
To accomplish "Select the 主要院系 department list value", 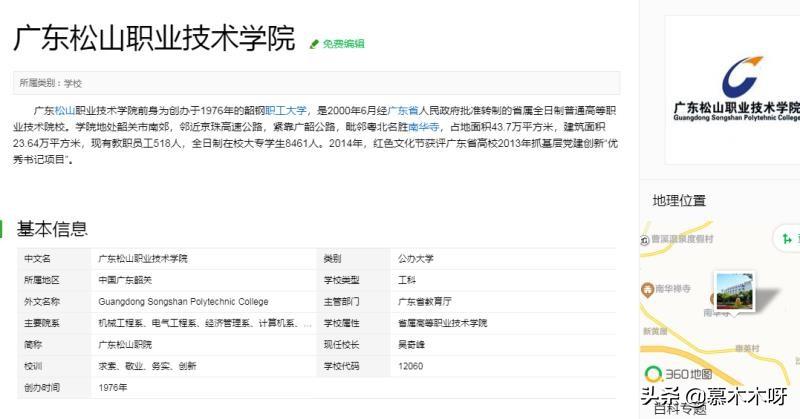I will [205, 323].
